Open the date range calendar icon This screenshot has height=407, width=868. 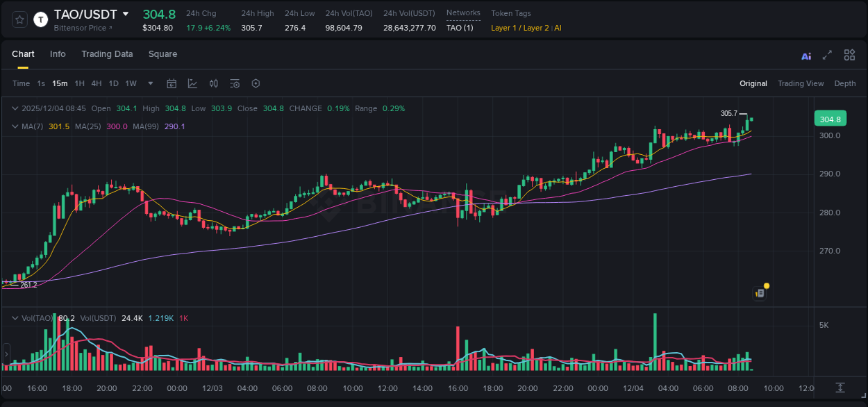[172, 83]
